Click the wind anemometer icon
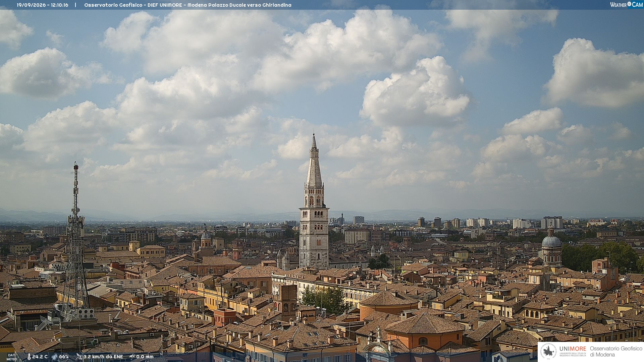 79,357
